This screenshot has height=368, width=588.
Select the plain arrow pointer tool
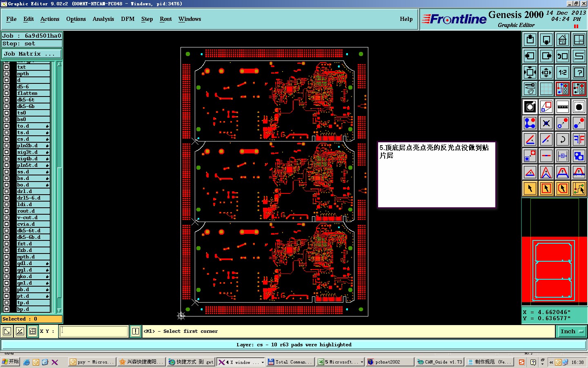pyautogui.click(x=530, y=188)
